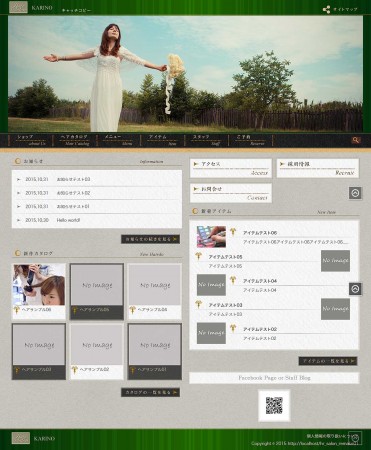Screen dimensions: 371x450
Task: Click the カタログの一覧を見る button
Action: [x=150, y=392]
